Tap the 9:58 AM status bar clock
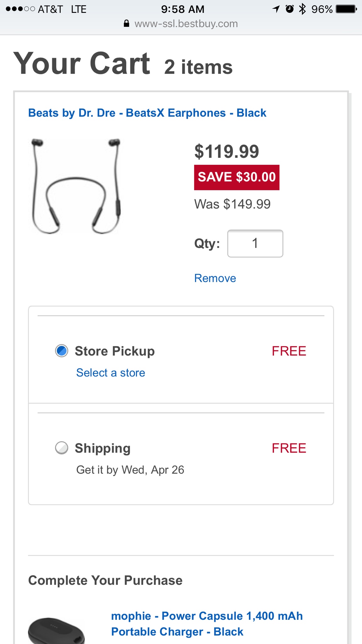The image size is (362, 644). click(183, 9)
